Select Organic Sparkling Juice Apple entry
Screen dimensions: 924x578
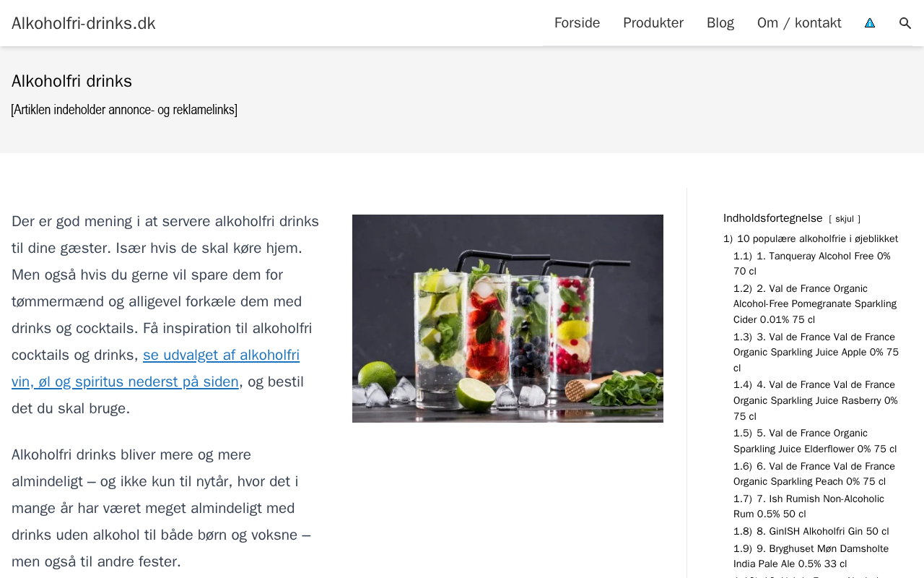(x=816, y=353)
